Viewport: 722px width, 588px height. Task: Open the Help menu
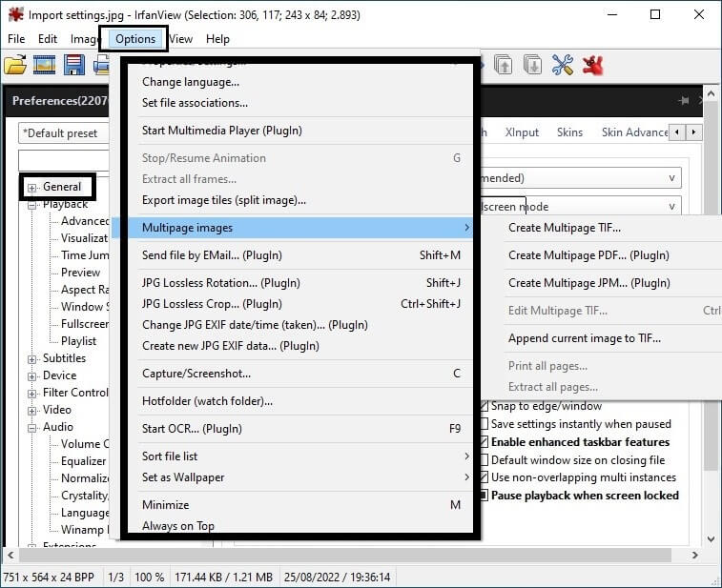(217, 39)
